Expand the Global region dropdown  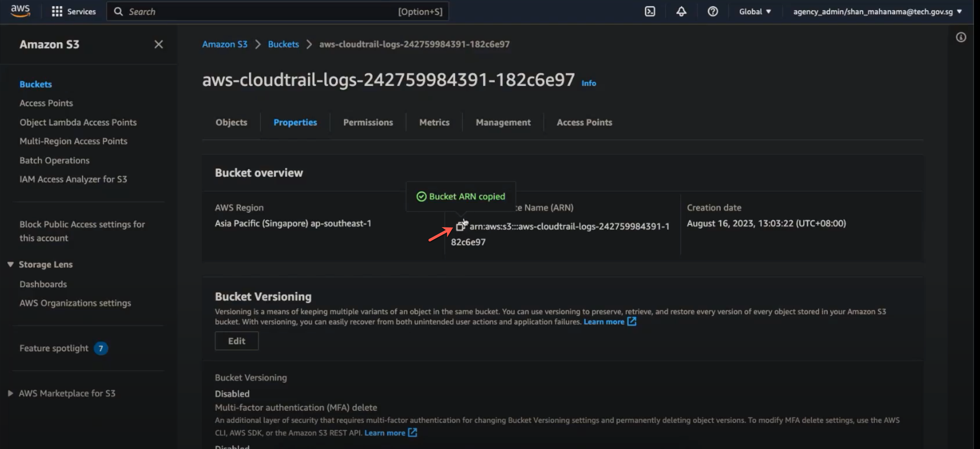click(x=754, y=11)
